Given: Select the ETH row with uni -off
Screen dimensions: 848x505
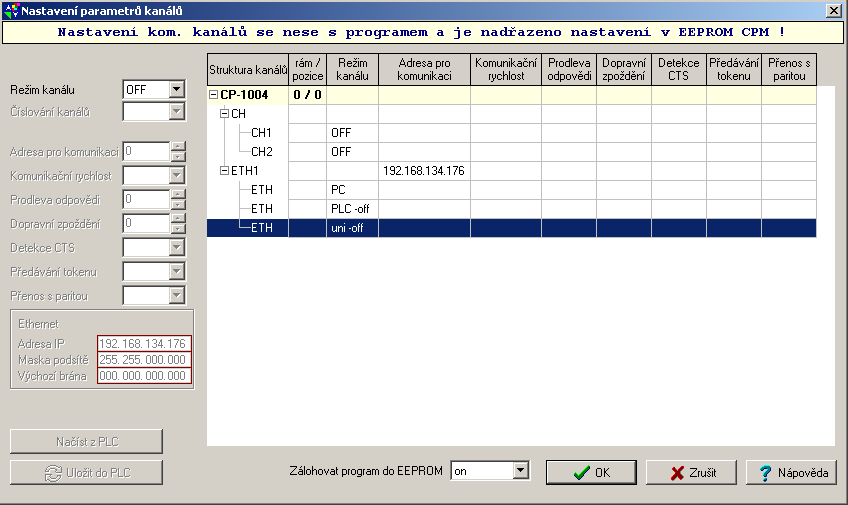Looking at the screenshot, I should coord(511,228).
